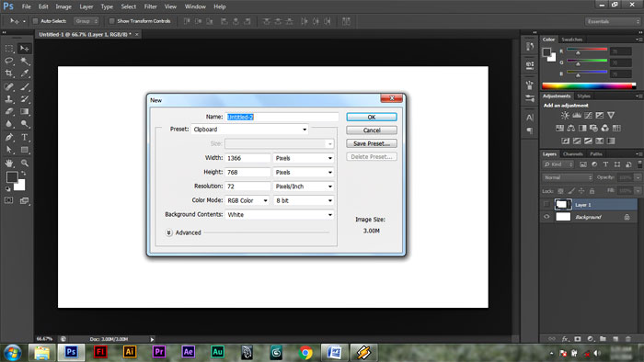
Task: Select the Horizontal Type tool
Action: coord(25,137)
